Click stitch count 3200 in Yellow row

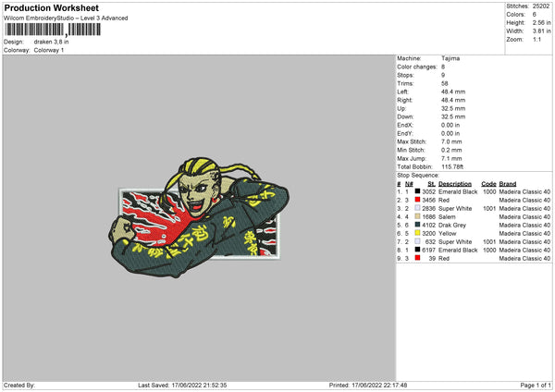click(x=428, y=233)
